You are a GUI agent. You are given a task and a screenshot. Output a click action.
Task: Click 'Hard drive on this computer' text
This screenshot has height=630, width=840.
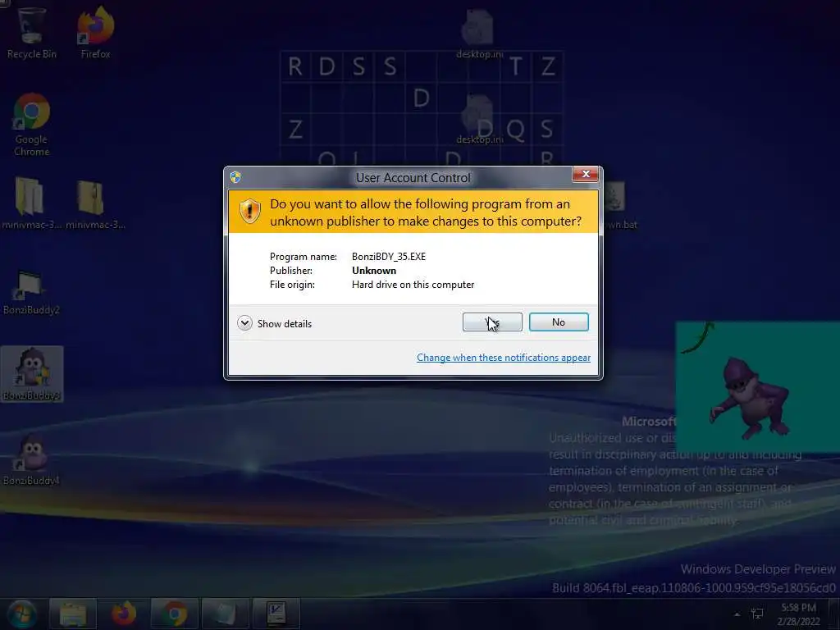pyautogui.click(x=413, y=285)
